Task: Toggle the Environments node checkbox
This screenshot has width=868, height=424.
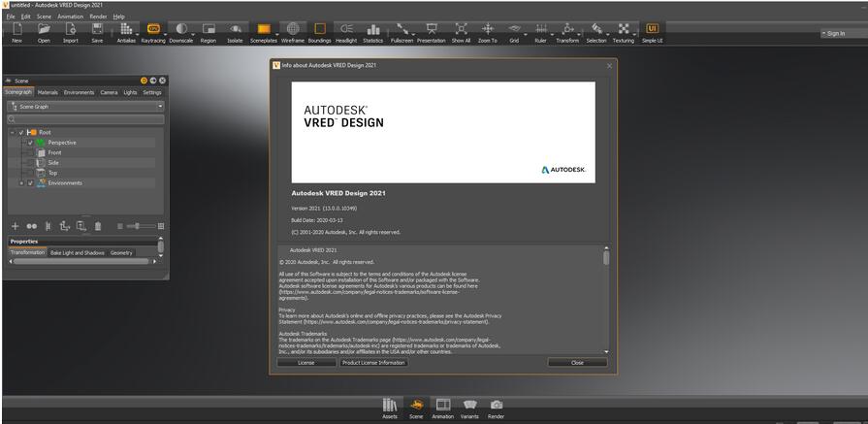Action: point(30,183)
